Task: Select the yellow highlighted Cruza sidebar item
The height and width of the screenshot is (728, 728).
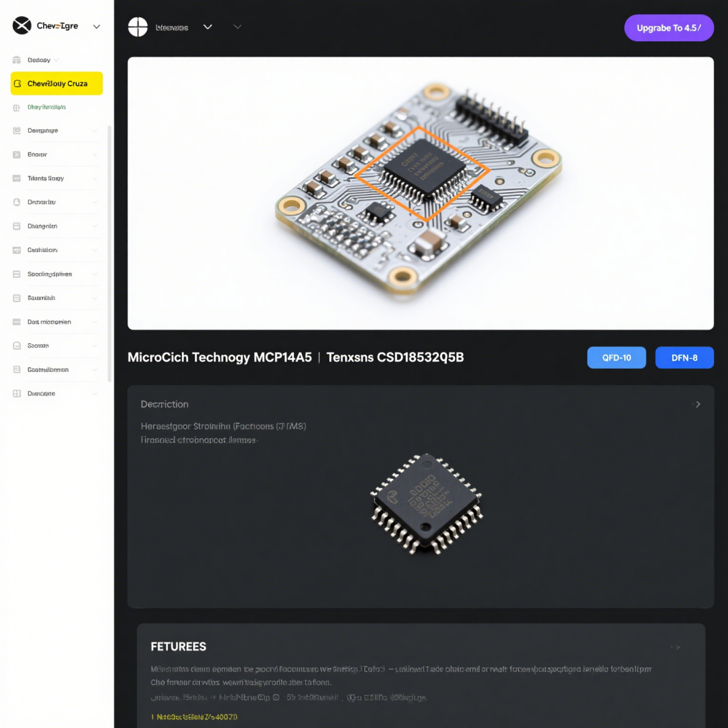Action: click(x=57, y=84)
